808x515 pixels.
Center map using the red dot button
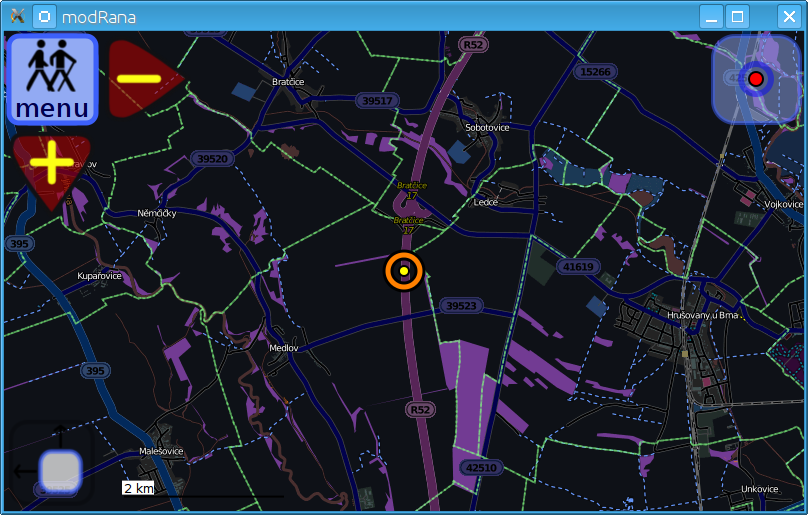pyautogui.click(x=755, y=79)
